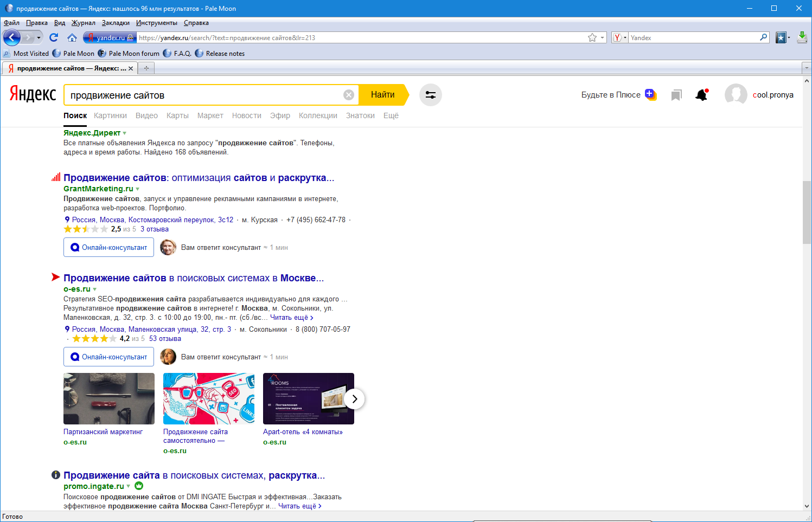Go to home page via house icon
The height and width of the screenshot is (522, 812).
tap(72, 37)
